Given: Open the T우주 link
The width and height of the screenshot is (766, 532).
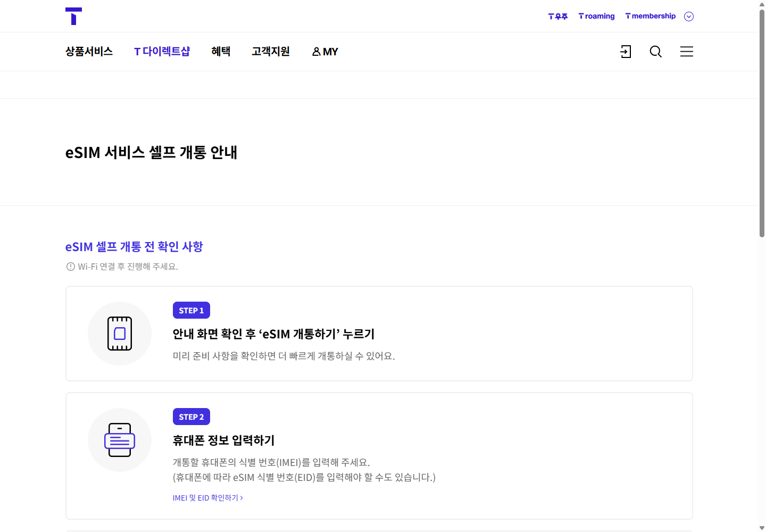Looking at the screenshot, I should coord(558,16).
